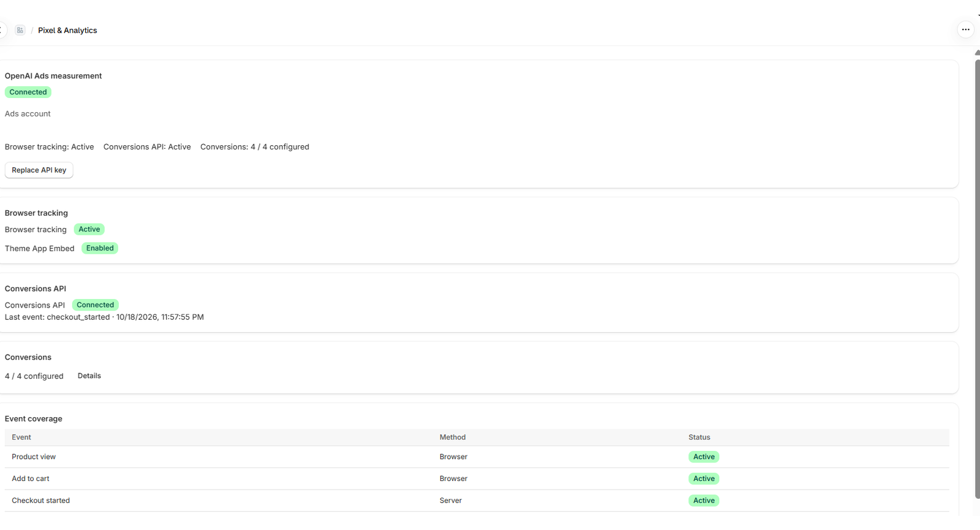
Task: Click the Status column header
Action: 699,437
